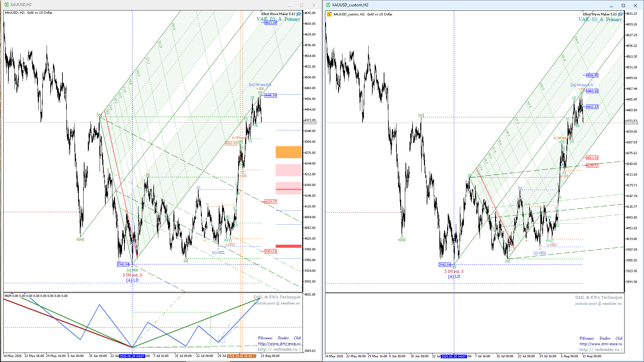Image resolution: width=644 pixels, height=362 pixels.
Task: Click the red 4238.37 price label
Action: click(592, 166)
